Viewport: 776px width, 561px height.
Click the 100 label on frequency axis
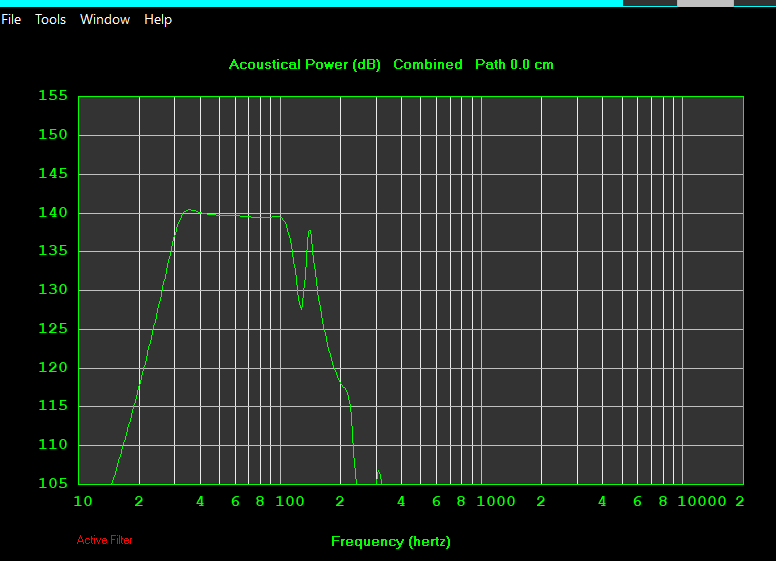point(290,502)
